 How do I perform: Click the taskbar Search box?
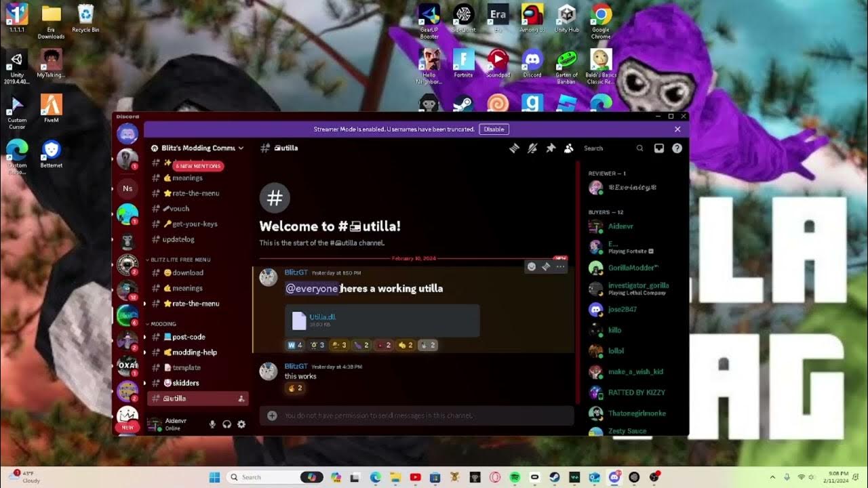click(275, 477)
